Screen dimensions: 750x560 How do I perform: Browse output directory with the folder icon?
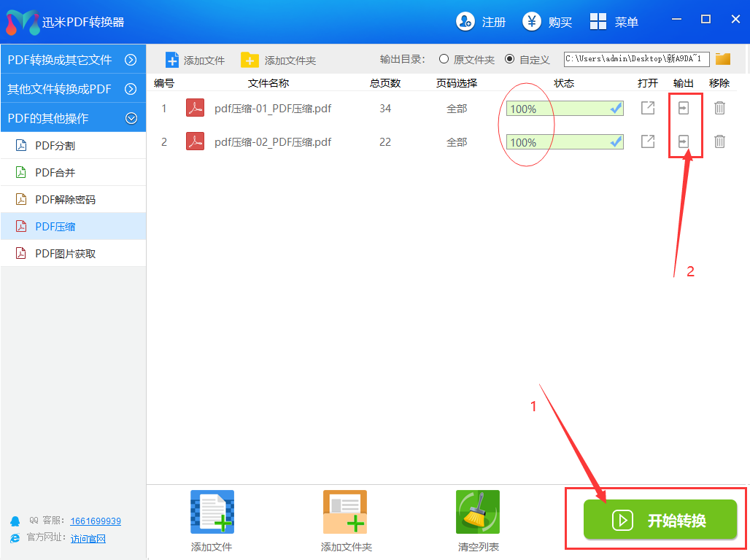[723, 59]
